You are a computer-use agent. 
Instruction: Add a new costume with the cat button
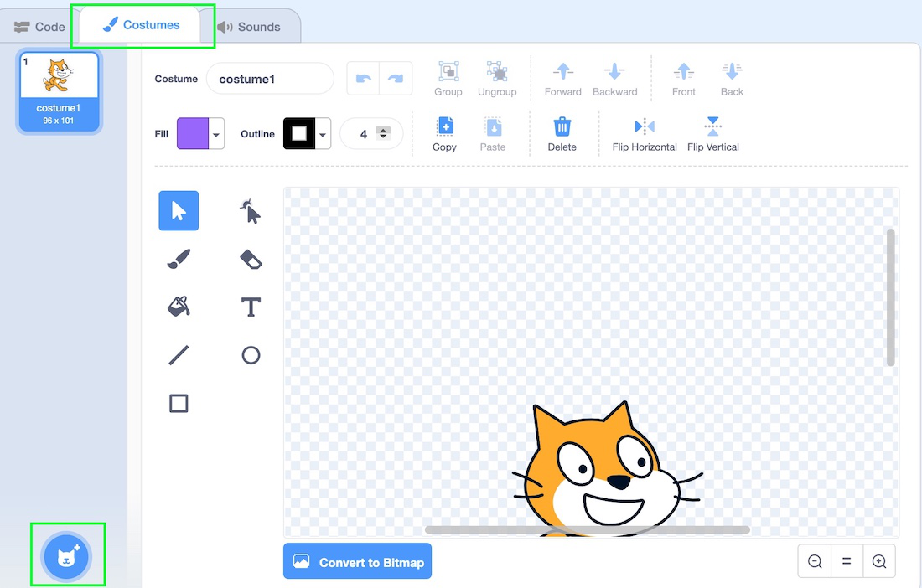(x=68, y=554)
